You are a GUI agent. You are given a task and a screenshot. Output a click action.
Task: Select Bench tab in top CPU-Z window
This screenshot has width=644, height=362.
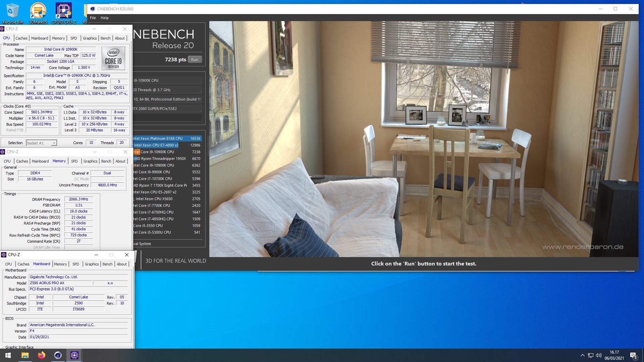[x=105, y=38]
